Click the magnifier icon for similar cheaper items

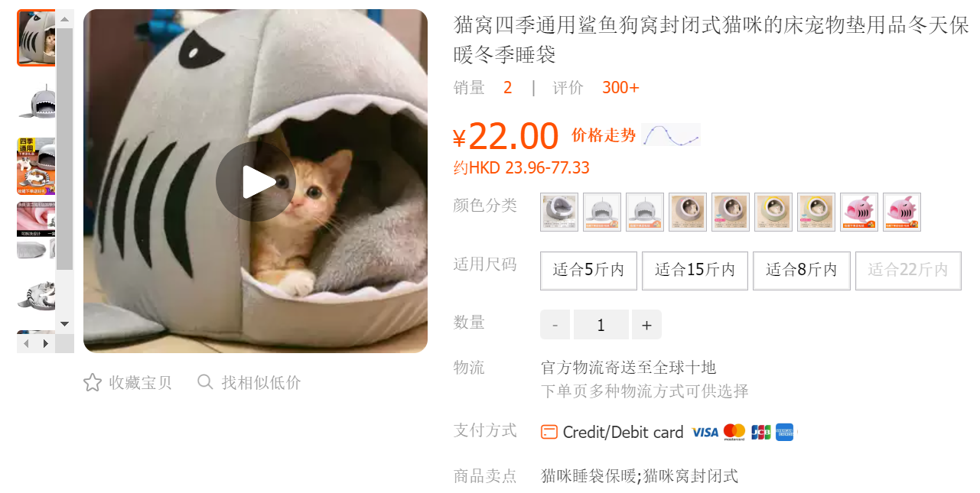tap(205, 382)
